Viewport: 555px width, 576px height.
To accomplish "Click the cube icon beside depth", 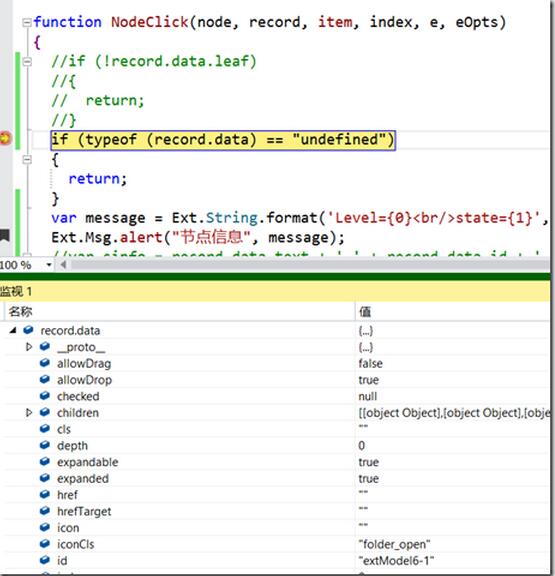I will coord(45,445).
